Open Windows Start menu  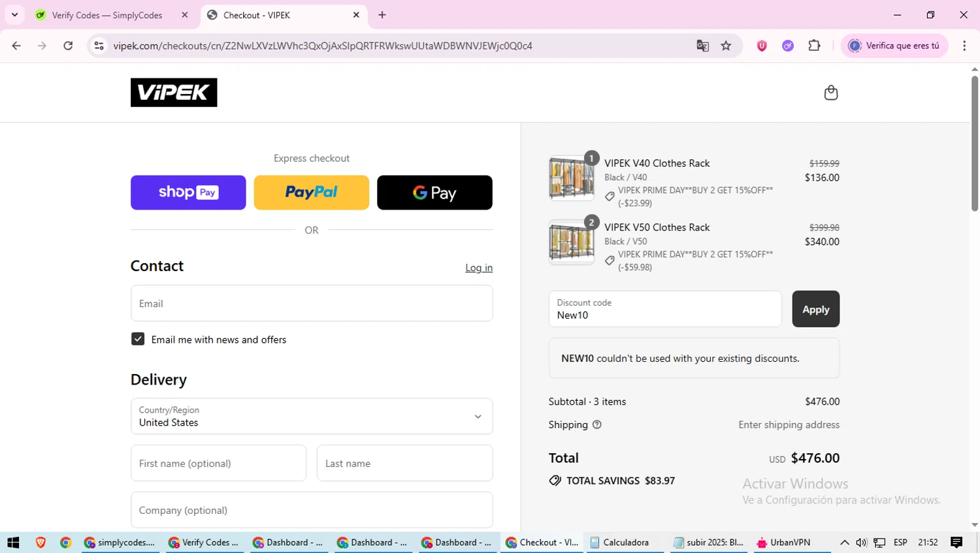coord(13,543)
